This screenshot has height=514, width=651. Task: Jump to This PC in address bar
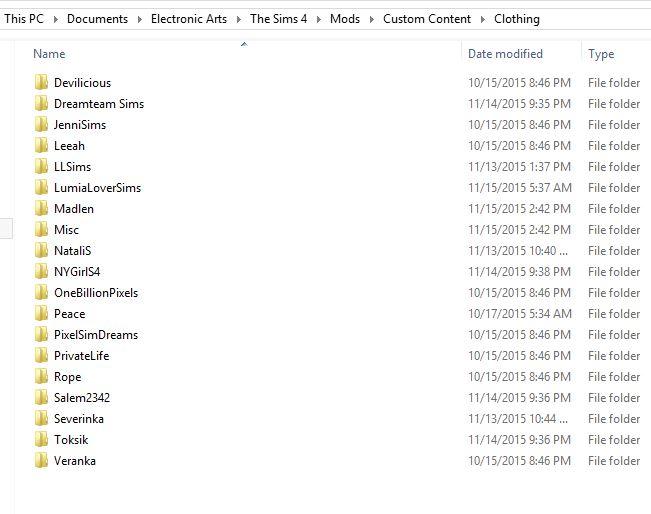23,19
